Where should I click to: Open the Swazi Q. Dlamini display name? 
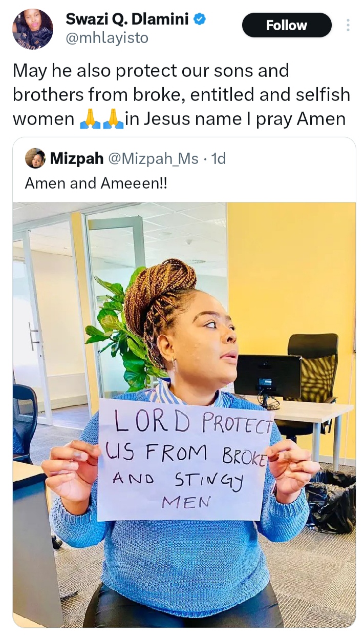pos(127,20)
